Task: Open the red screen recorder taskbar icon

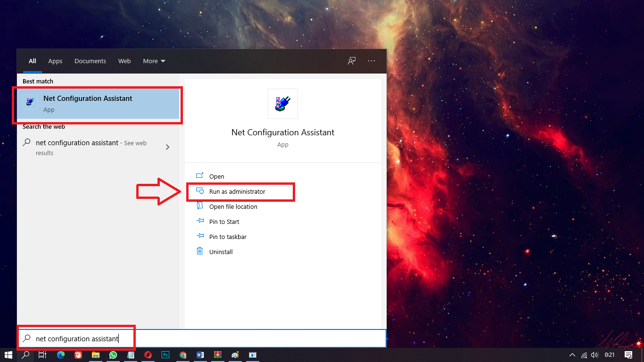Action: click(78, 355)
